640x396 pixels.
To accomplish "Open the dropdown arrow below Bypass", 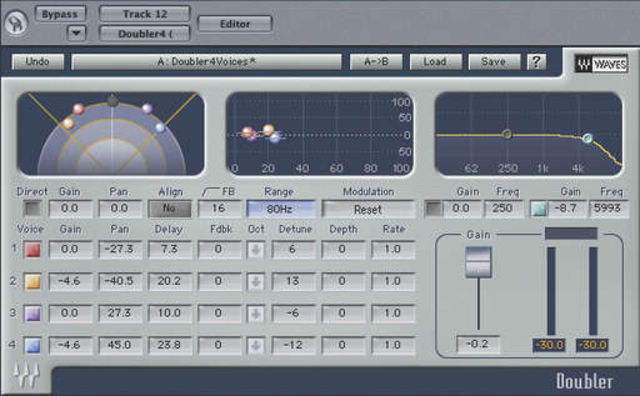I will pos(77,33).
